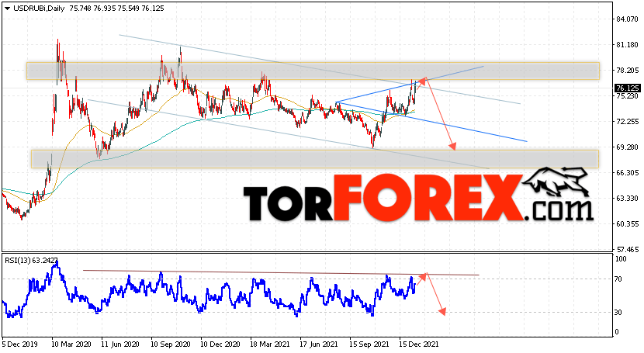Select the USDRUBi,Daily symbol title
The image size is (644, 353).
(39, 9)
